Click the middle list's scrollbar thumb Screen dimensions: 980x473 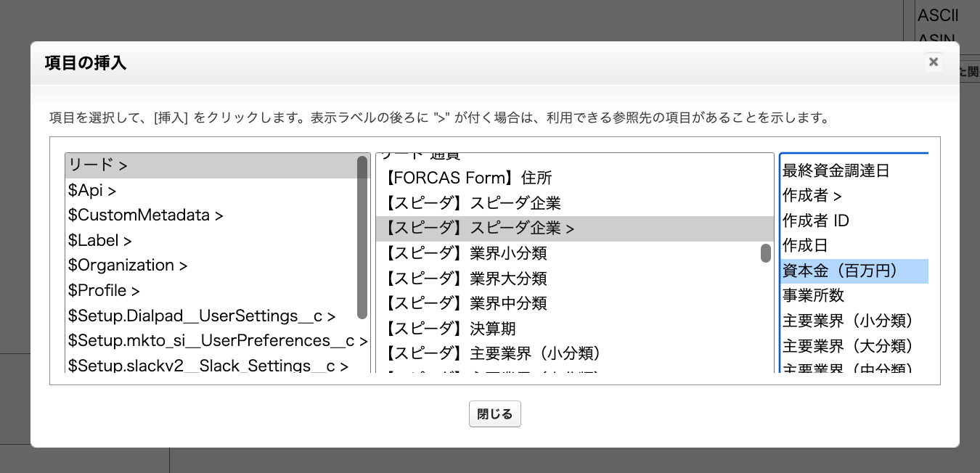click(x=766, y=253)
